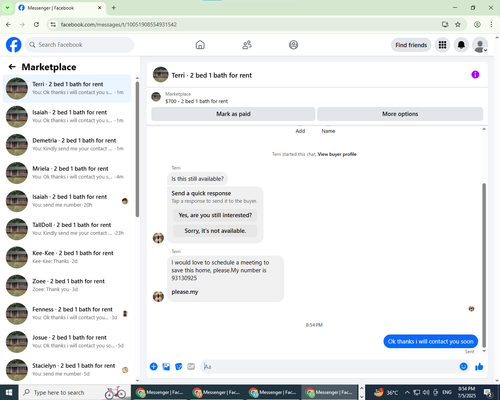Open the Friends icon in top navigation
500x400 pixels.
click(x=247, y=45)
